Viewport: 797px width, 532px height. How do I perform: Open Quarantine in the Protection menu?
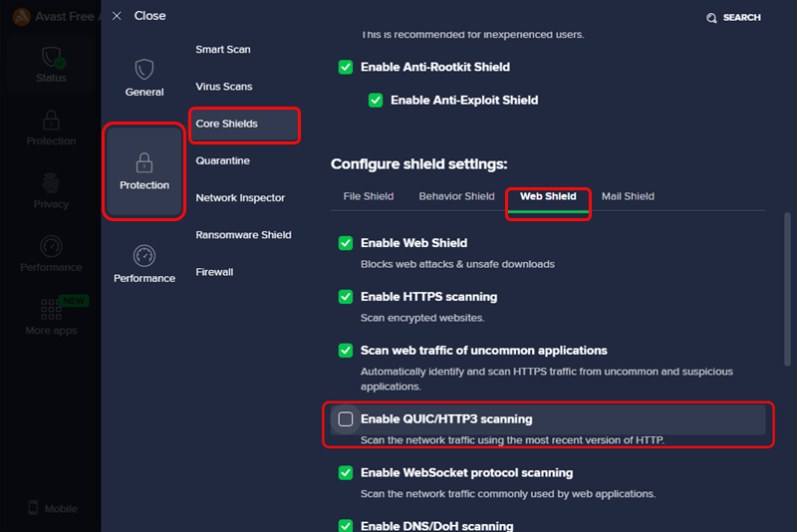(x=223, y=160)
